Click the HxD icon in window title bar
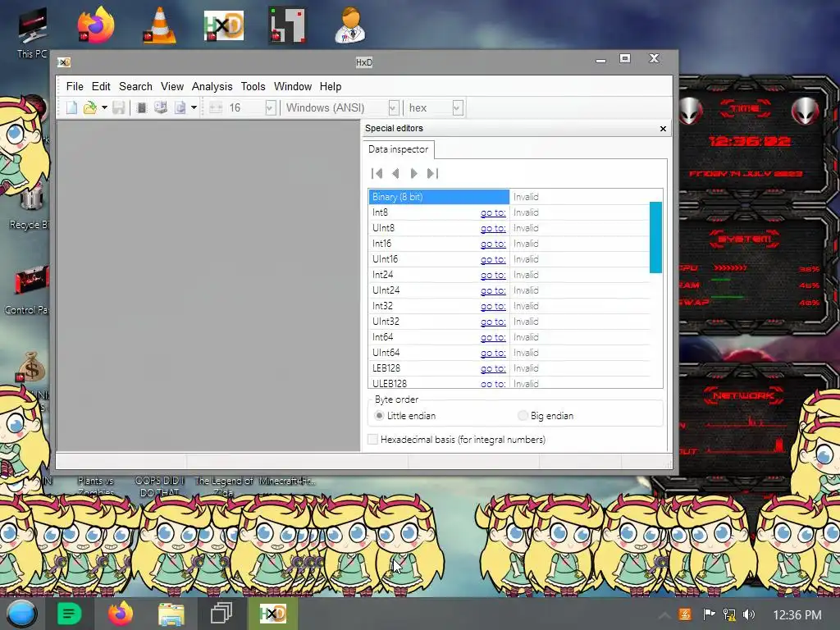This screenshot has width=840, height=630. point(64,62)
